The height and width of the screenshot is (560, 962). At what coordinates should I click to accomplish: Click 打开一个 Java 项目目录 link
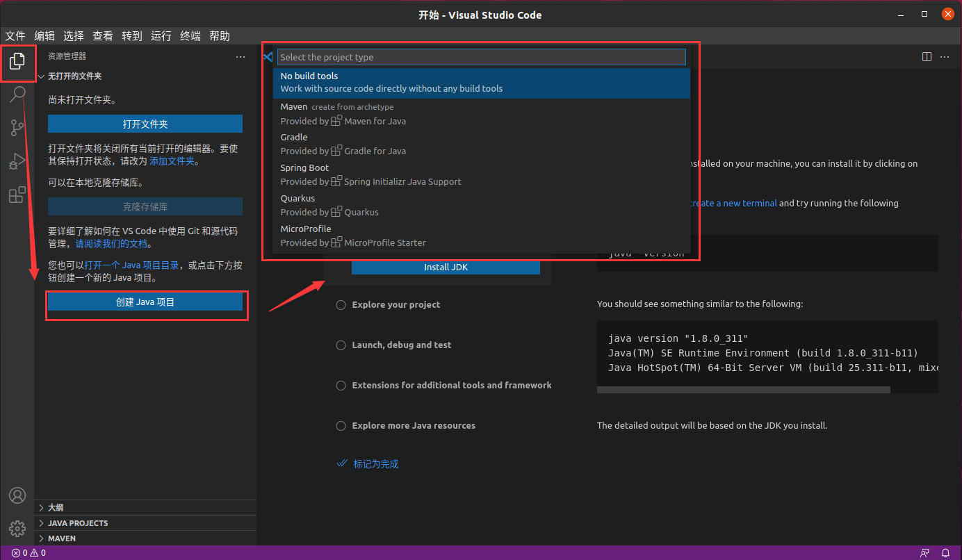(132, 265)
